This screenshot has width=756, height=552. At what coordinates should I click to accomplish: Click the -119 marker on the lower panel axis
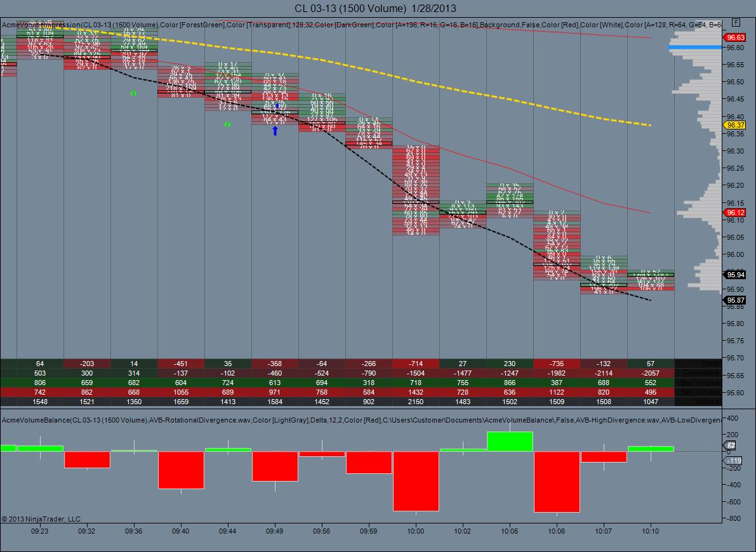coord(733,461)
